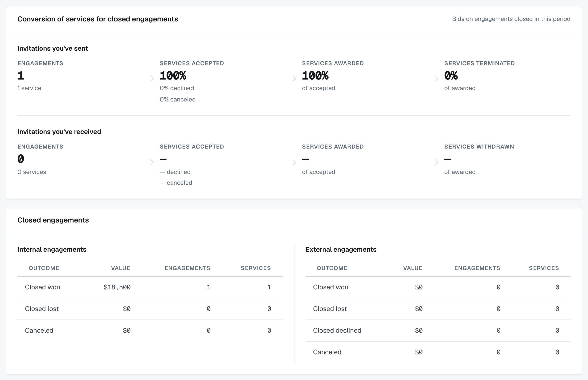This screenshot has height=380, width=588.
Task: Click the external table OUTCOME column header
Action: pos(332,268)
